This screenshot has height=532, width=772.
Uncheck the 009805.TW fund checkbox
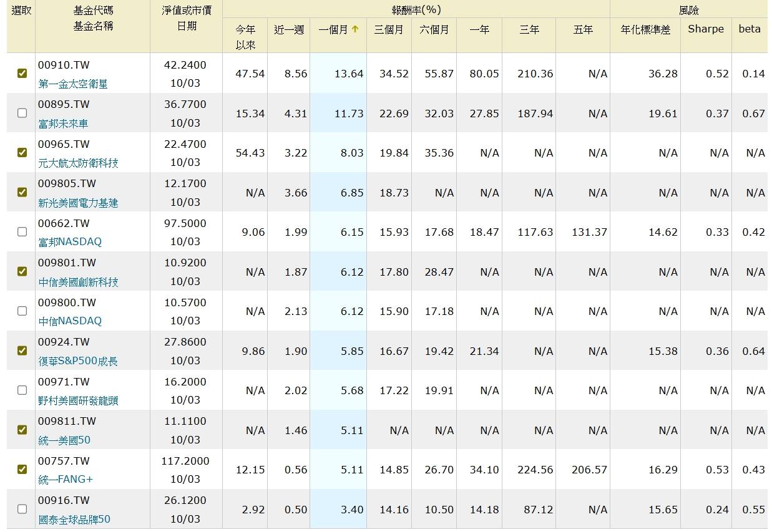[22, 192]
